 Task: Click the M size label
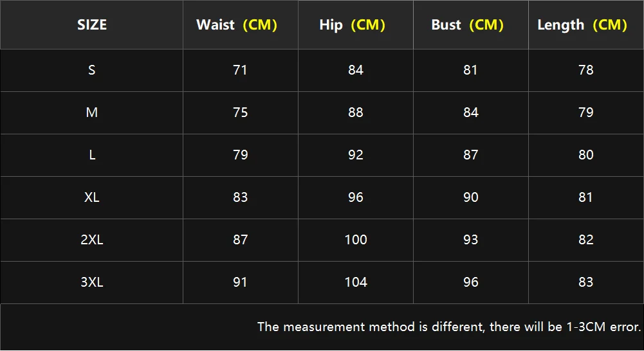click(x=92, y=113)
